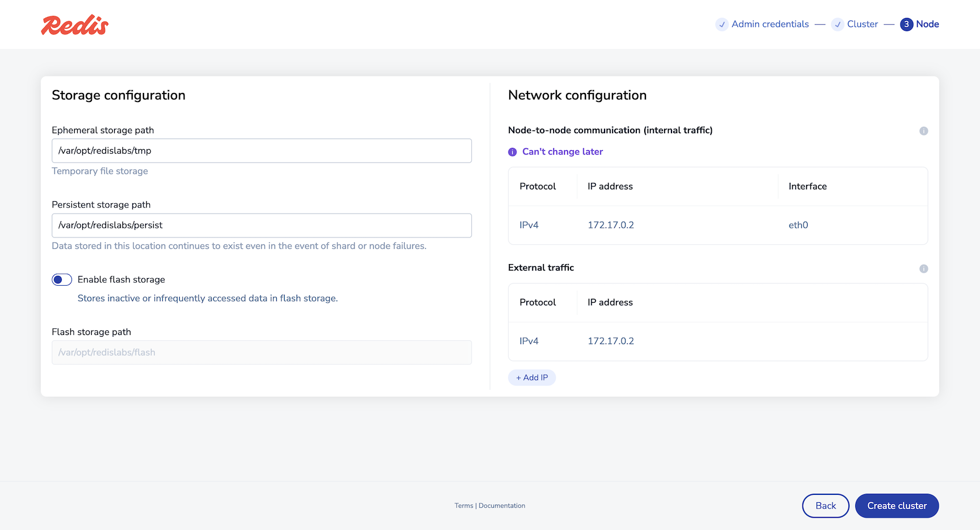Select the internal traffic IPv4 eth0 row

pos(717,225)
